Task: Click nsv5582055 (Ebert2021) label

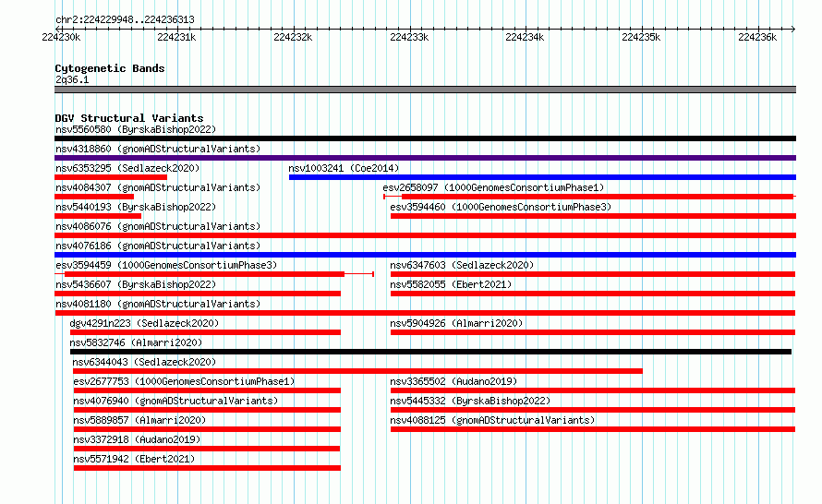Action: coord(451,284)
